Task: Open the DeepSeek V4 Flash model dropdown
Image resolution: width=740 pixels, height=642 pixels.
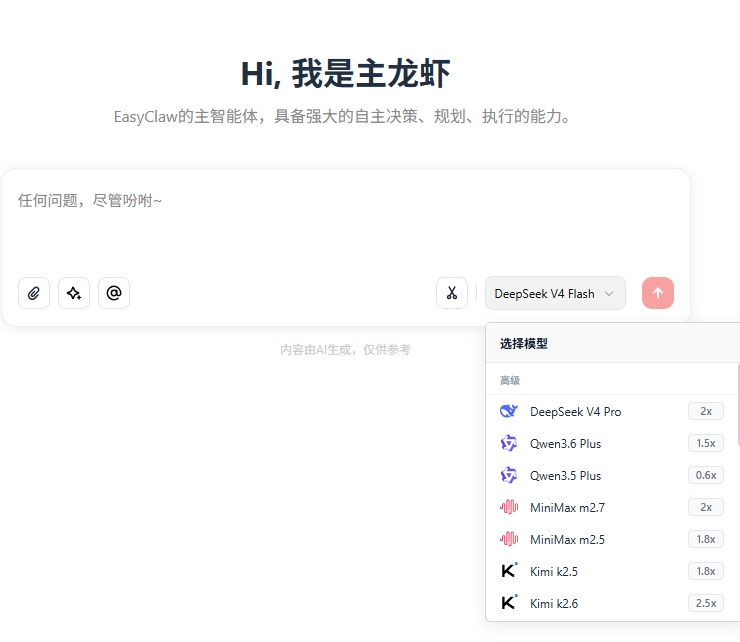Action: pos(555,293)
